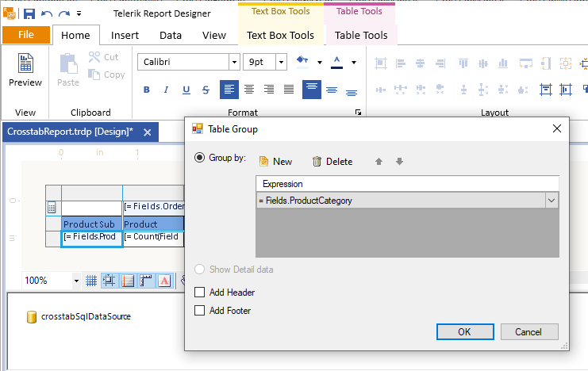
Task: Align text right
Action: click(269, 90)
